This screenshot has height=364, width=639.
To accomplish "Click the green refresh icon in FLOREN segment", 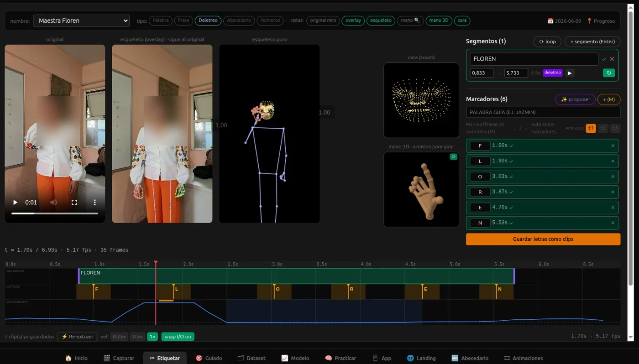I will [609, 73].
